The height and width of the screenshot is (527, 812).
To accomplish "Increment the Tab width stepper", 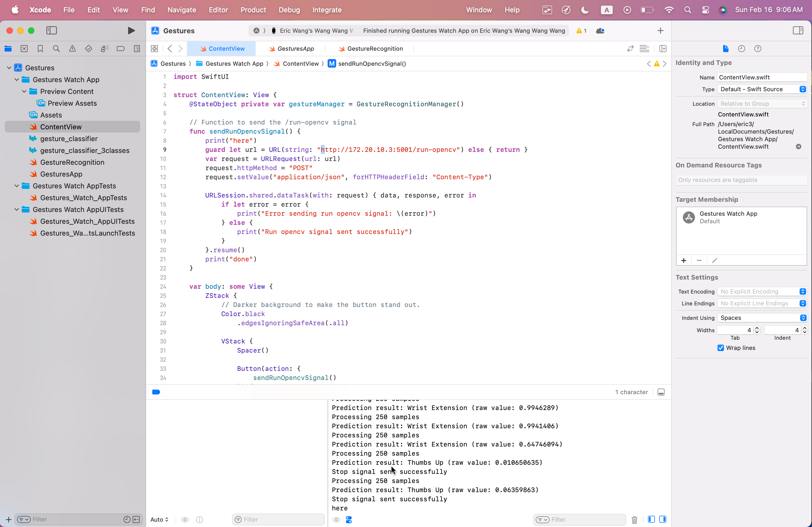I will [x=757, y=328].
